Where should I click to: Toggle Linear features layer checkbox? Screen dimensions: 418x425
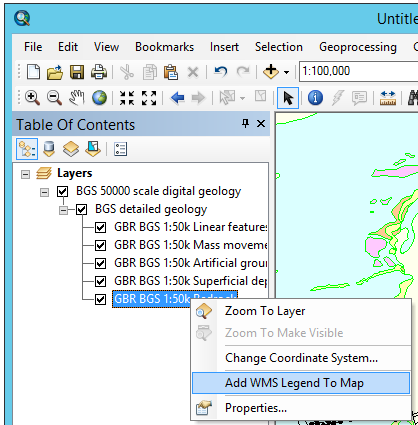point(100,228)
